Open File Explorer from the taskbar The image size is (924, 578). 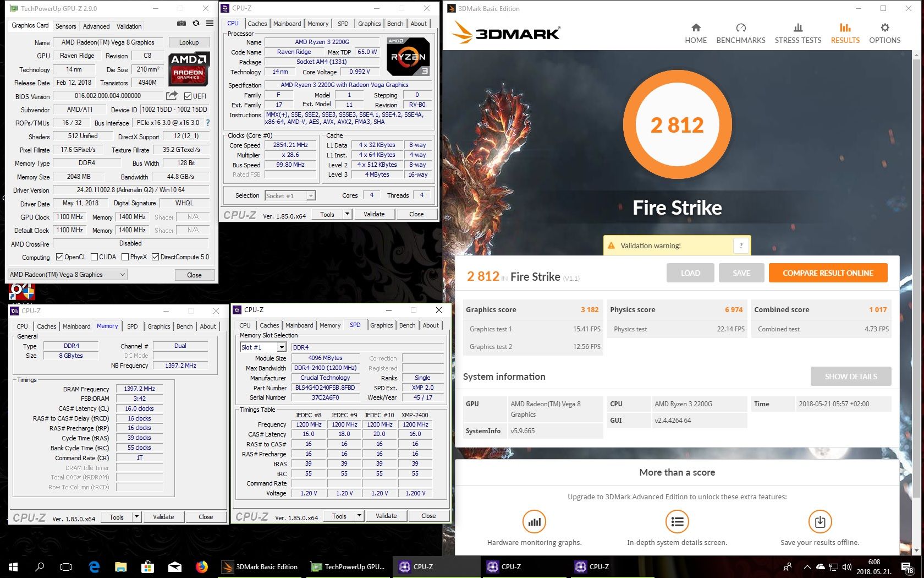click(x=121, y=566)
